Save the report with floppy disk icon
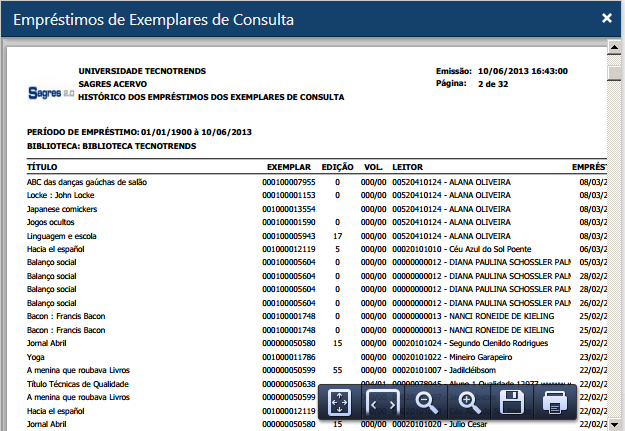 tap(512, 403)
